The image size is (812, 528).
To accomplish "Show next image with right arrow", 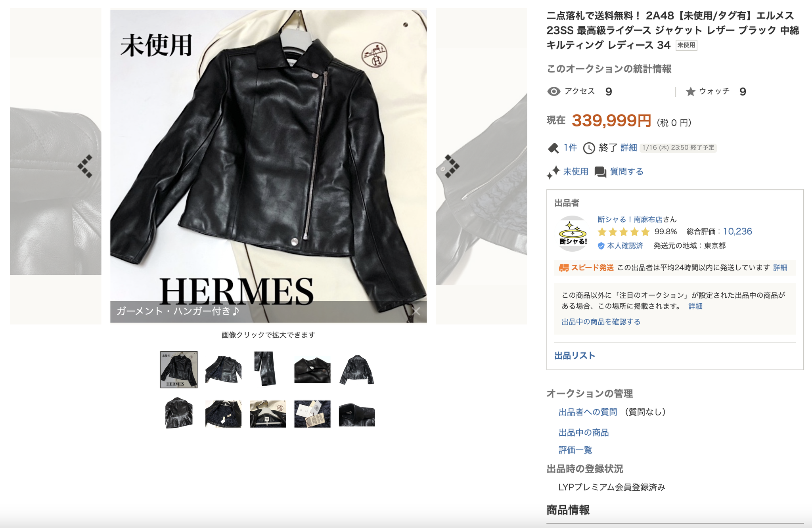I will tap(452, 166).
